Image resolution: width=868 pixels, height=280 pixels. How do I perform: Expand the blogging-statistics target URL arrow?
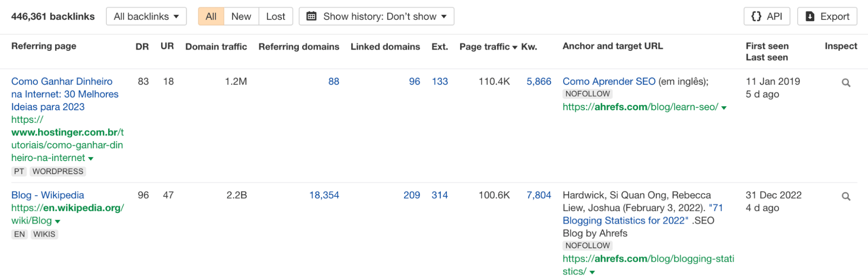(x=592, y=272)
